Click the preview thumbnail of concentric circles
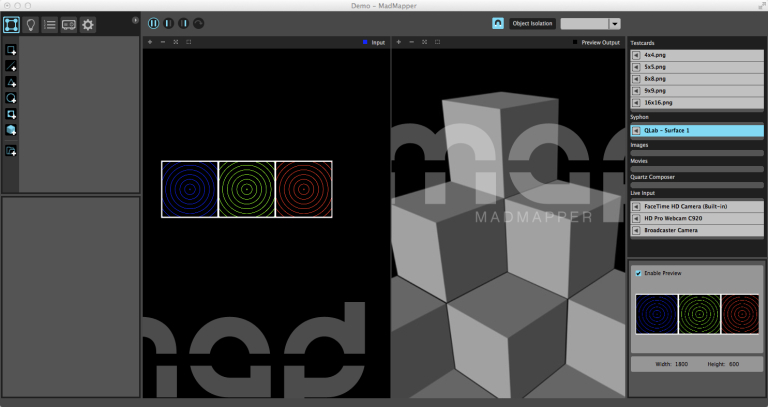Viewport: 768px width, 407px height. point(697,313)
